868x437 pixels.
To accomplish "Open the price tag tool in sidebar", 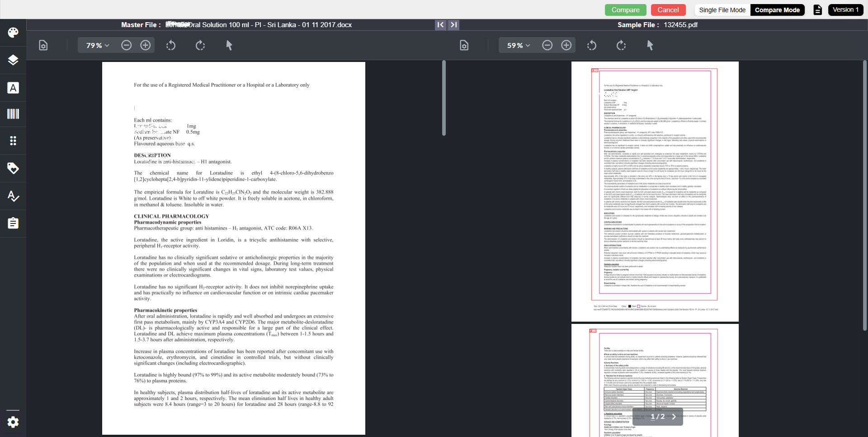I will (x=13, y=168).
